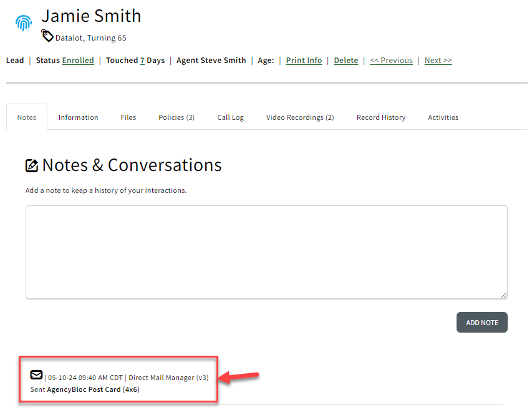Navigate to the next record via Next >>
The width and height of the screenshot is (532, 410).
pos(438,60)
